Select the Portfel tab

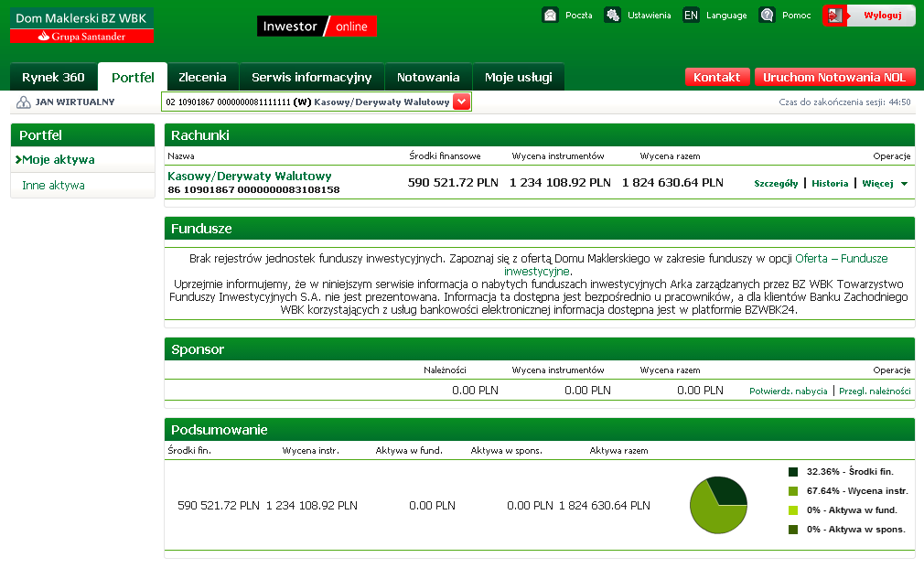pos(133,77)
